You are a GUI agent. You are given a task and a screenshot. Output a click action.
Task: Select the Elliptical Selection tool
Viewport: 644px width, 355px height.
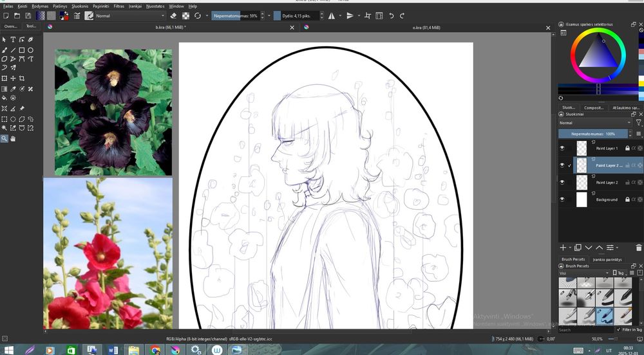point(13,119)
